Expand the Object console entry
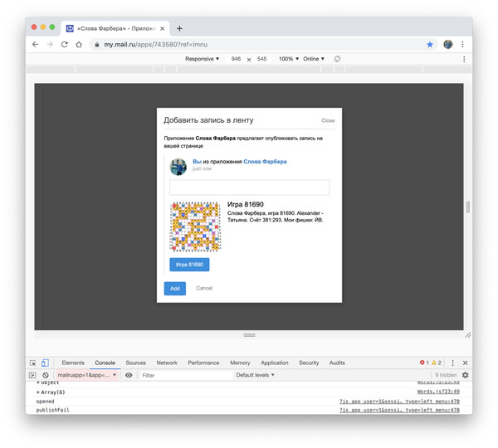 click(38, 382)
